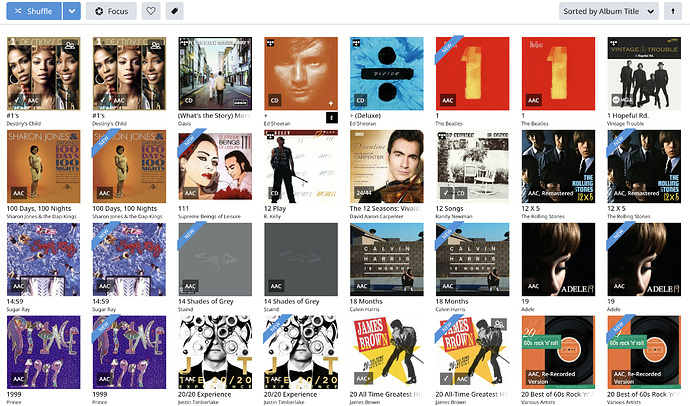Open the 111 album cover

(x=215, y=166)
